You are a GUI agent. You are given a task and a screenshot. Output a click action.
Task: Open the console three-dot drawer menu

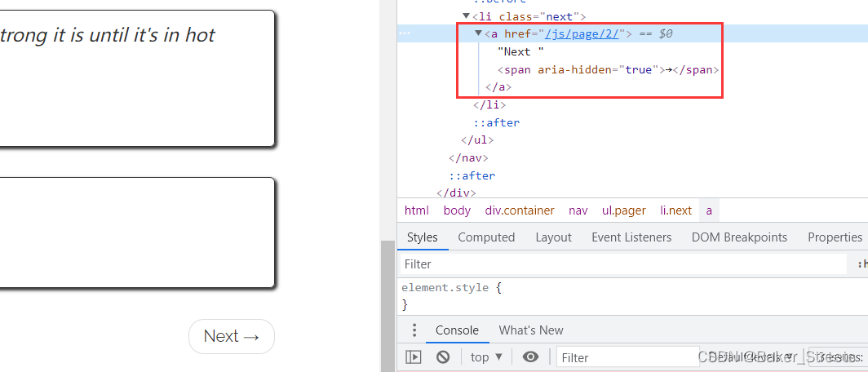click(414, 330)
